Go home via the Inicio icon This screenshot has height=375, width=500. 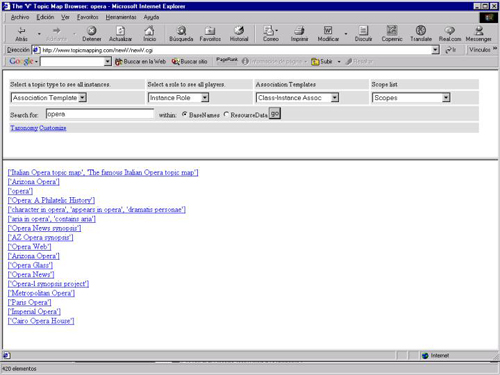pos(149,31)
